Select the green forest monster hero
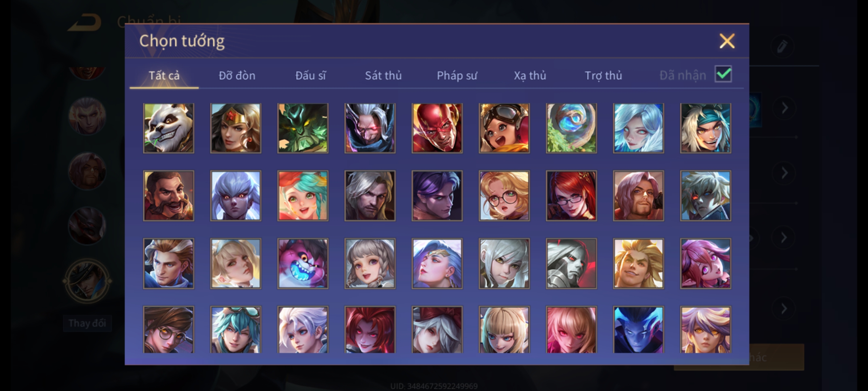The width and height of the screenshot is (868, 391). 303,128
